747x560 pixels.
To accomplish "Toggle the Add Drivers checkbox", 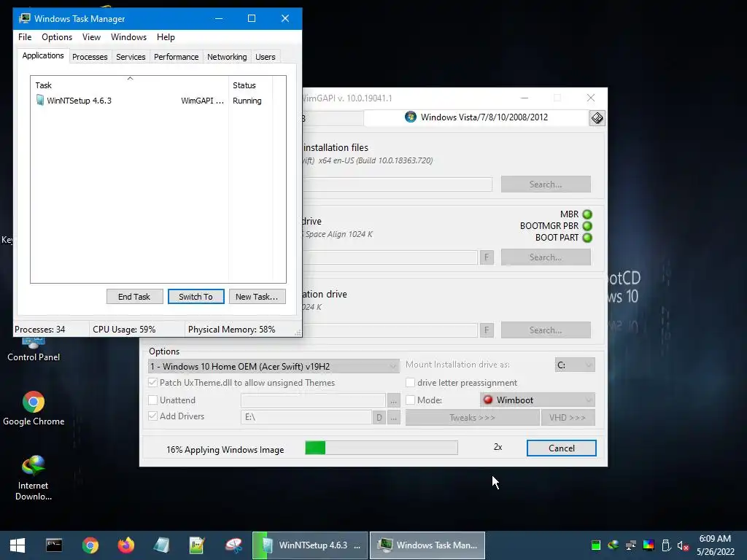I will tap(152, 416).
